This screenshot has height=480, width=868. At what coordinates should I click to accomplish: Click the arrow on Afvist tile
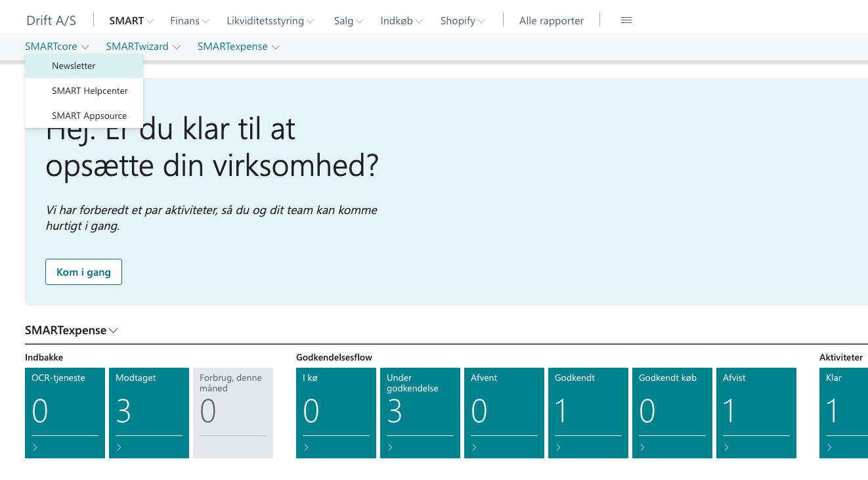tap(727, 447)
